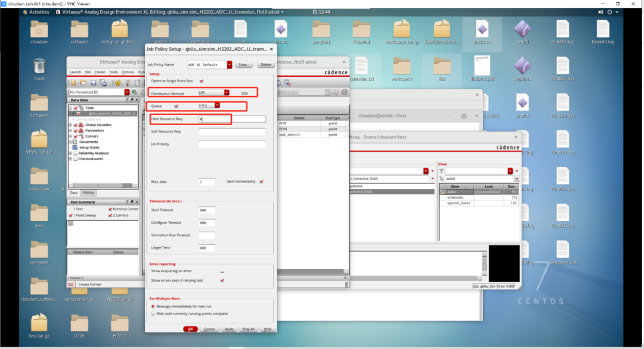Open the lmgrd desktop icon
The image size is (644, 349).
[x=522, y=30]
